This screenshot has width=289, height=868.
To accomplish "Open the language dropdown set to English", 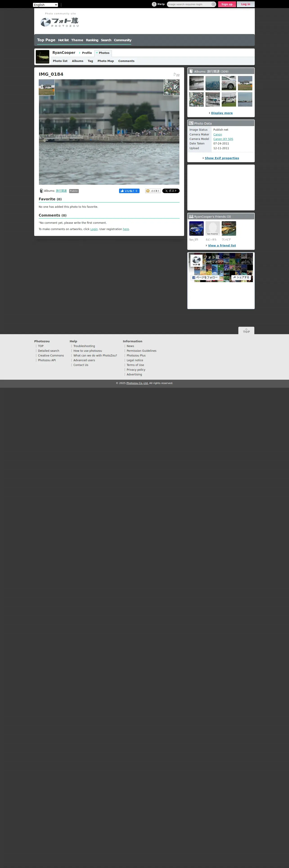I will click(45, 5).
